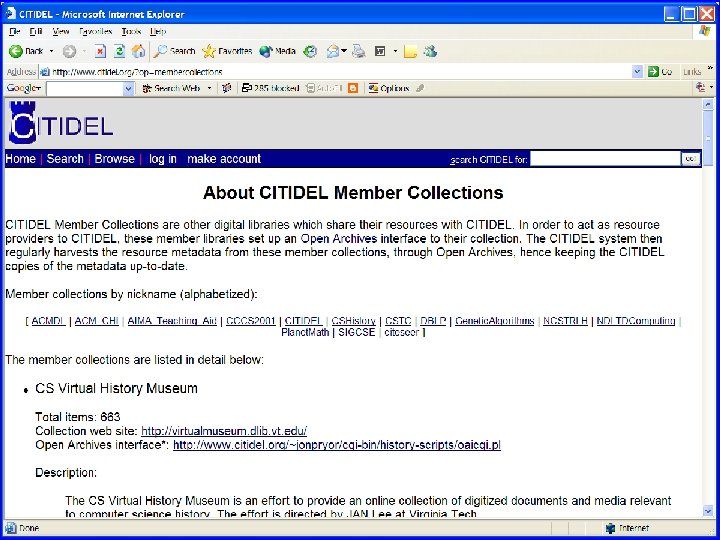The image size is (720, 540).
Task: Click the Google toolbar news icon
Action: [x=226, y=88]
